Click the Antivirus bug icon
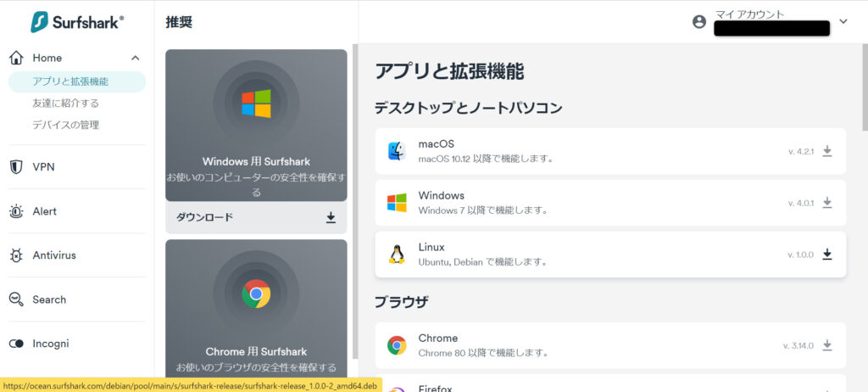This screenshot has width=868, height=392. click(17, 255)
